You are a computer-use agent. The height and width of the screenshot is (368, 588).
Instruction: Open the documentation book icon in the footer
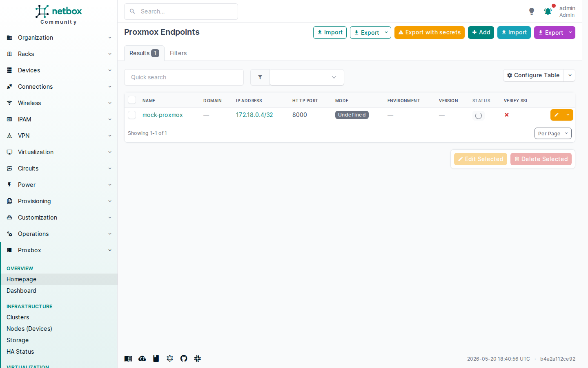pyautogui.click(x=128, y=359)
